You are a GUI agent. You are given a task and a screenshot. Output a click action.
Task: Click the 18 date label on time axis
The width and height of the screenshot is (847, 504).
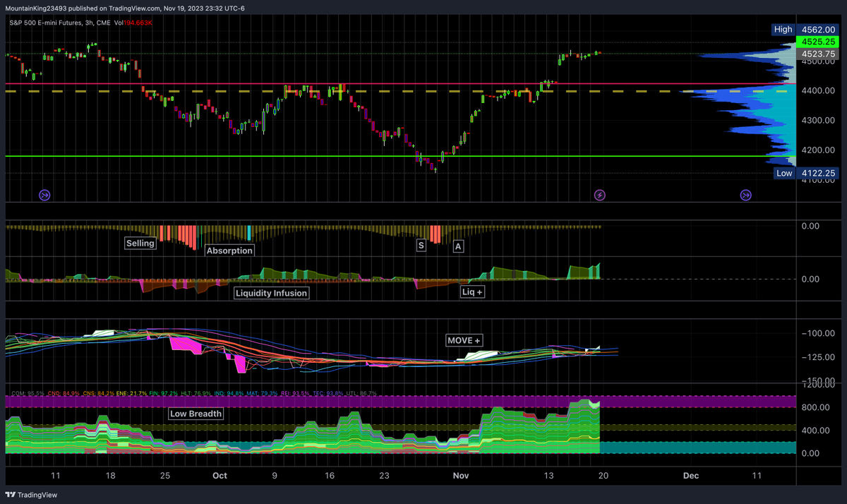(x=109, y=476)
